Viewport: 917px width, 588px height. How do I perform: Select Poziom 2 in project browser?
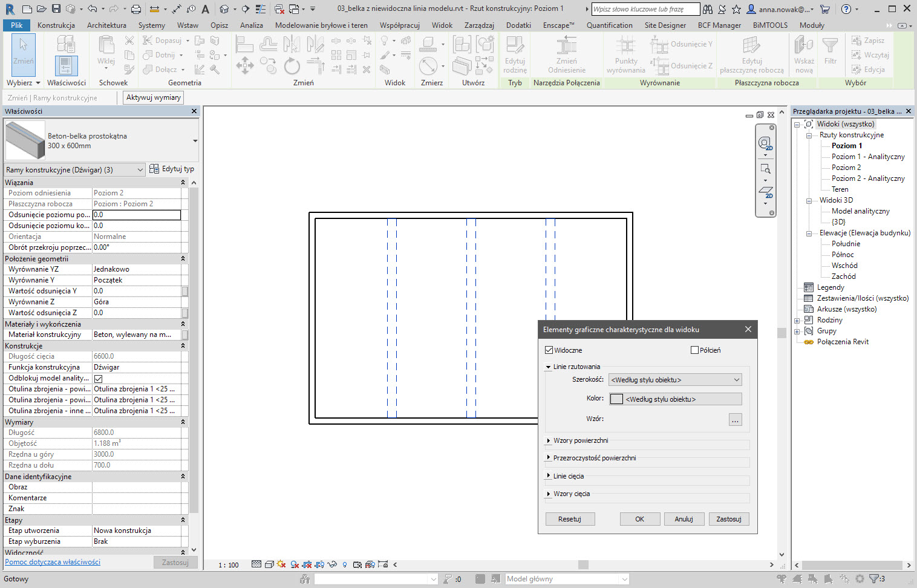pos(846,168)
